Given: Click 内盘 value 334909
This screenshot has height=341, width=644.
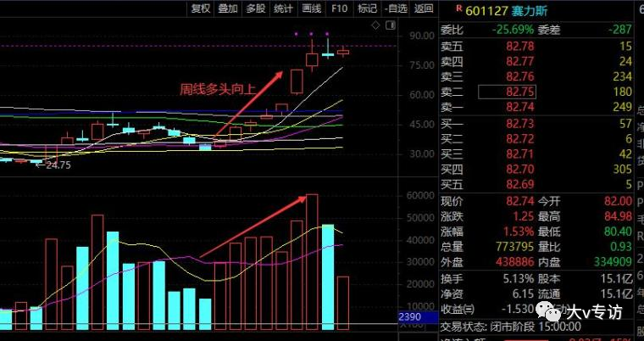Looking at the screenshot, I should pyautogui.click(x=611, y=262).
